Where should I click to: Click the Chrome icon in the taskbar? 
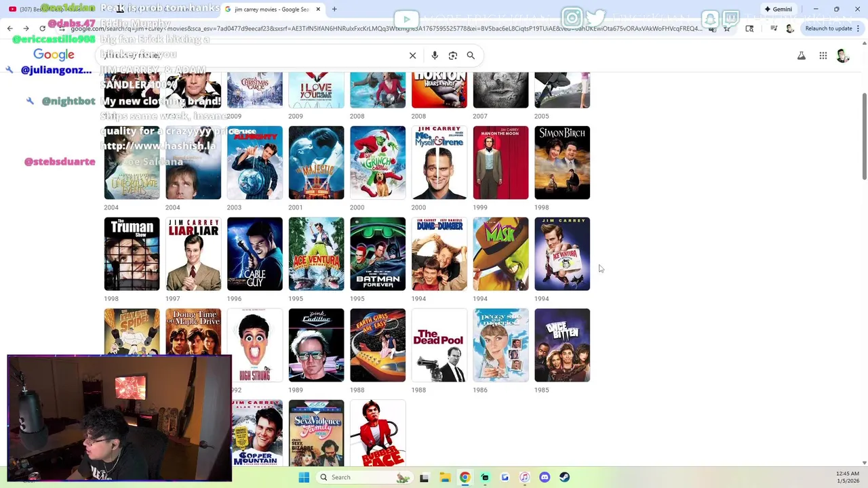465,477
